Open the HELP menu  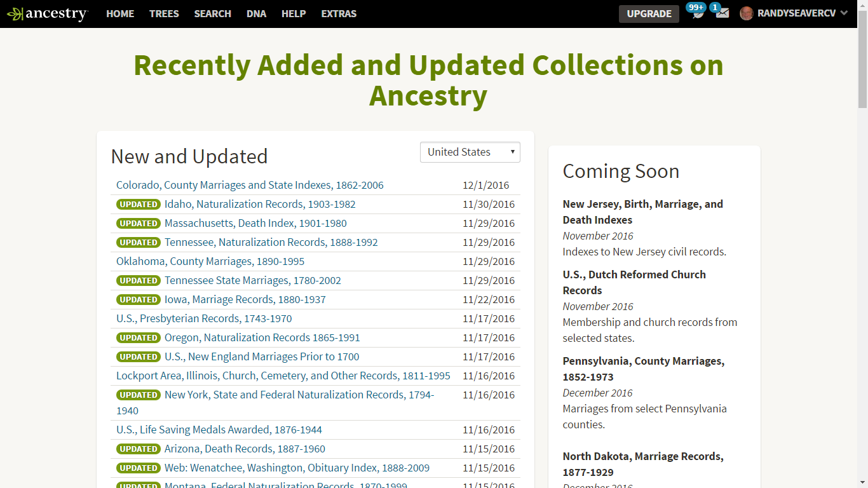tap(293, 13)
